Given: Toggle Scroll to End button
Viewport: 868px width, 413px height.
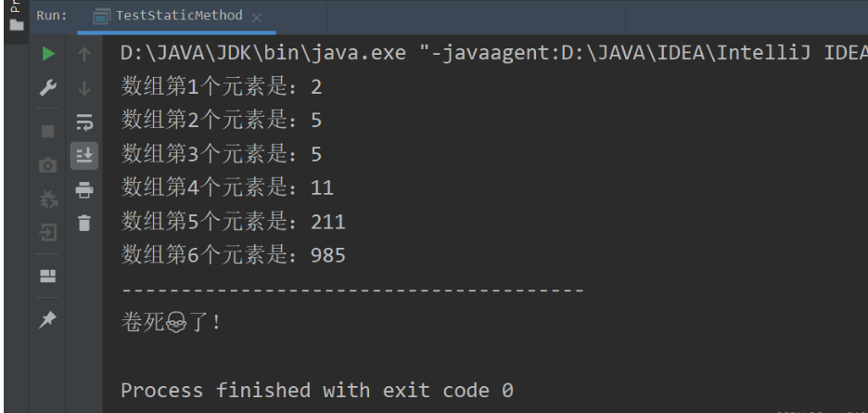Looking at the screenshot, I should point(83,155).
